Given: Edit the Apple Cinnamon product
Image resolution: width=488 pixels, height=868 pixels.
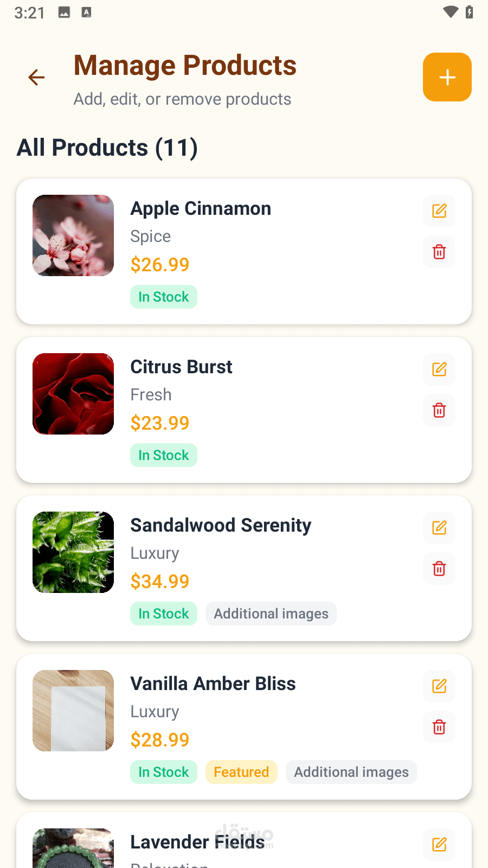Looking at the screenshot, I should click(439, 211).
